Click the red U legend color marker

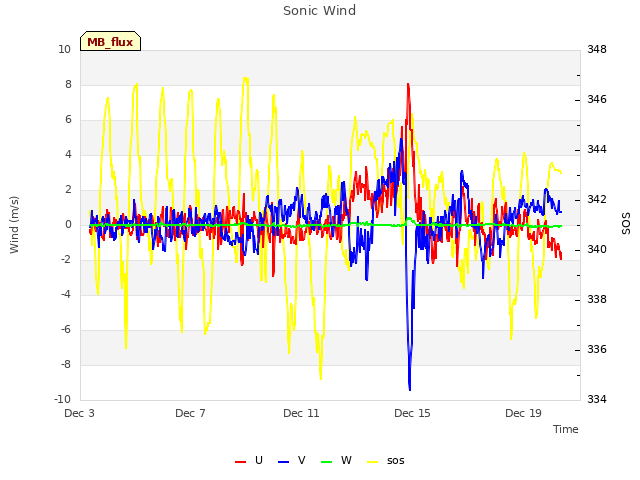(240, 462)
